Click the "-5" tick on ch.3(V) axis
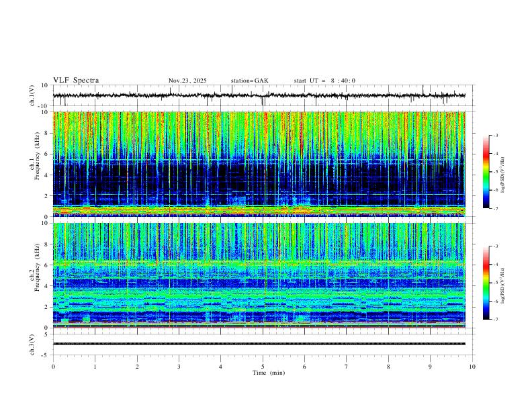The height and width of the screenshot is (411, 532). click(x=46, y=355)
